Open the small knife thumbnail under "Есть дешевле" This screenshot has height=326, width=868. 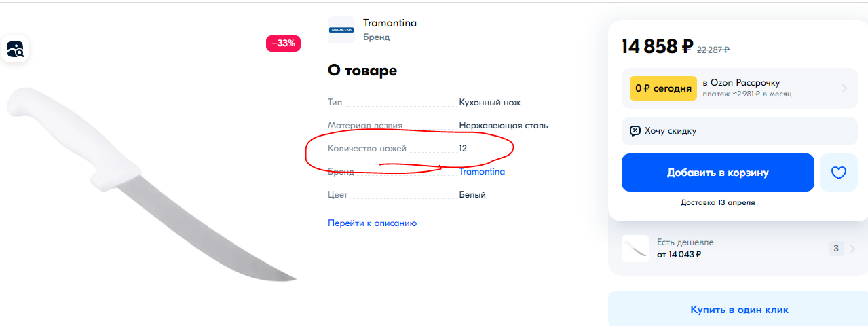[635, 249]
